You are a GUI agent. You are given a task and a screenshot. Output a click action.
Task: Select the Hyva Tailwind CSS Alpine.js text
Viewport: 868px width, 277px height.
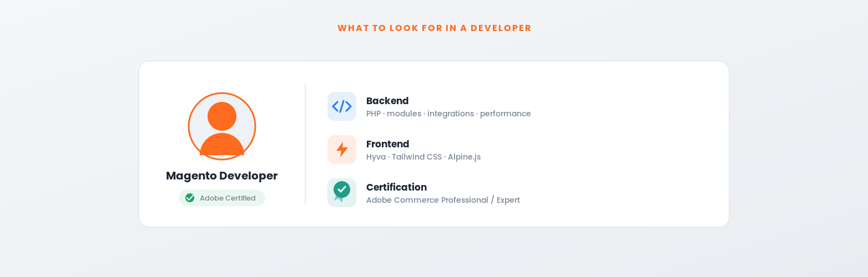click(x=423, y=157)
